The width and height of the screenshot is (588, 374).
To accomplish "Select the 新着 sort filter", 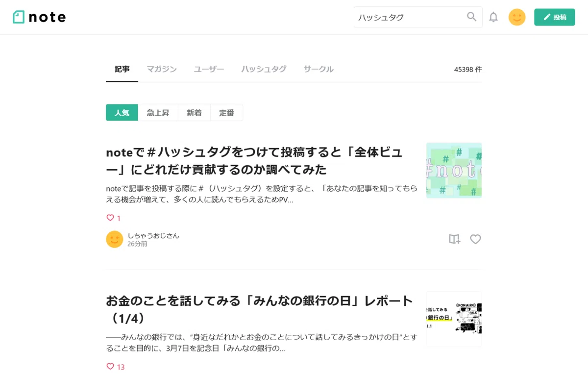I will pos(194,112).
